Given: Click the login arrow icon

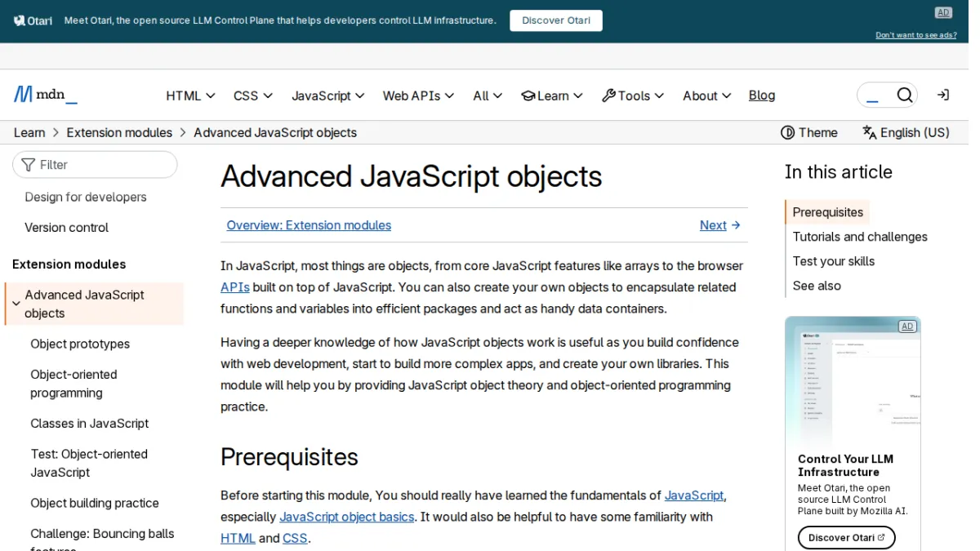Looking at the screenshot, I should pos(942,96).
